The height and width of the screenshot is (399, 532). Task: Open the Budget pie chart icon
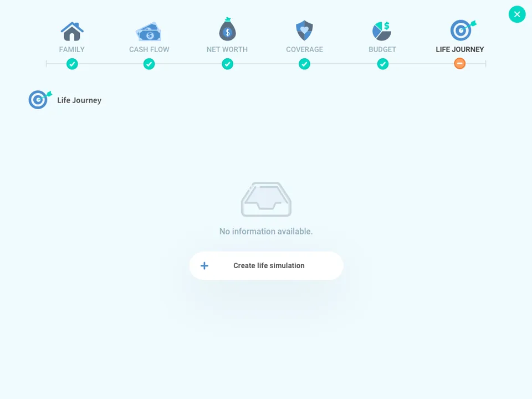(382, 31)
